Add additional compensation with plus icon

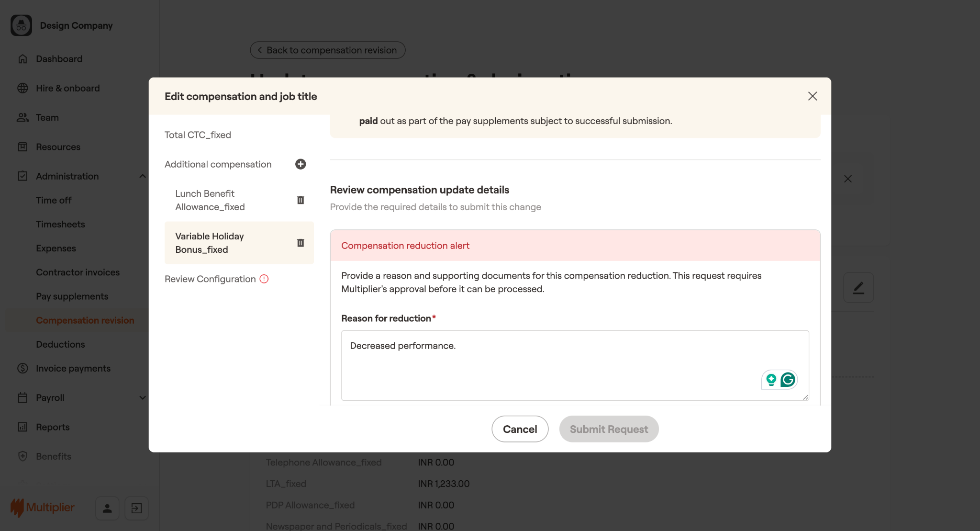[x=301, y=164]
